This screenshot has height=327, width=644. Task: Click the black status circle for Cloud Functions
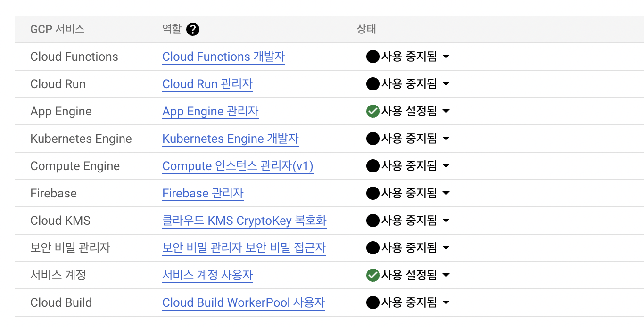(x=372, y=57)
